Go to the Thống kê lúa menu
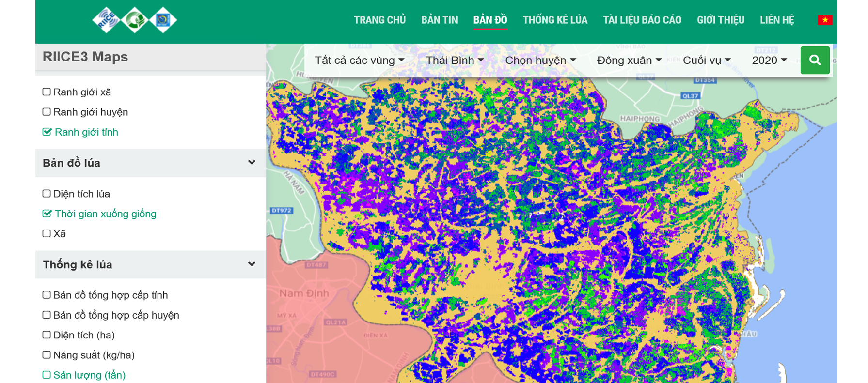The image size is (868, 383). [555, 20]
